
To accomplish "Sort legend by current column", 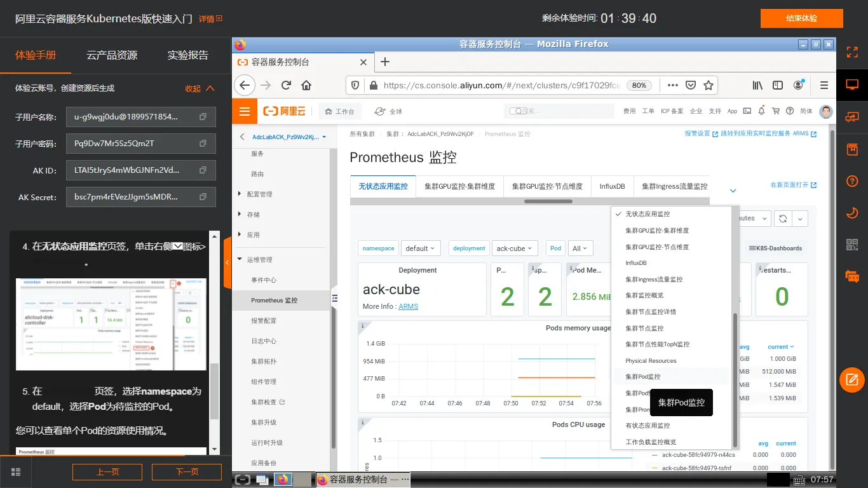I will pos(781,347).
